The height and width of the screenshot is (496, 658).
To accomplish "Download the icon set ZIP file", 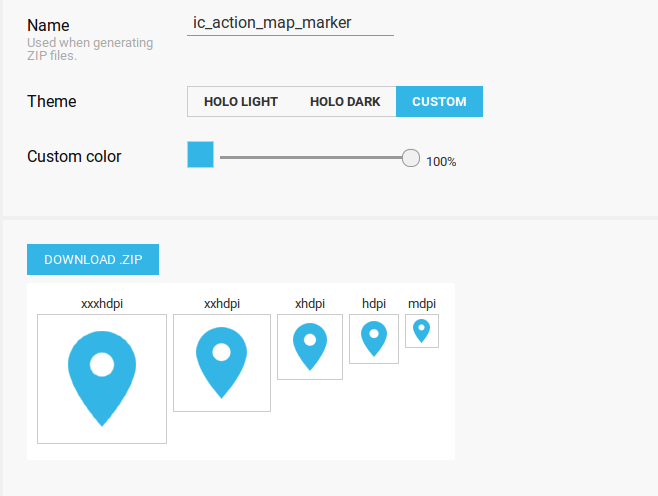I will [93, 259].
